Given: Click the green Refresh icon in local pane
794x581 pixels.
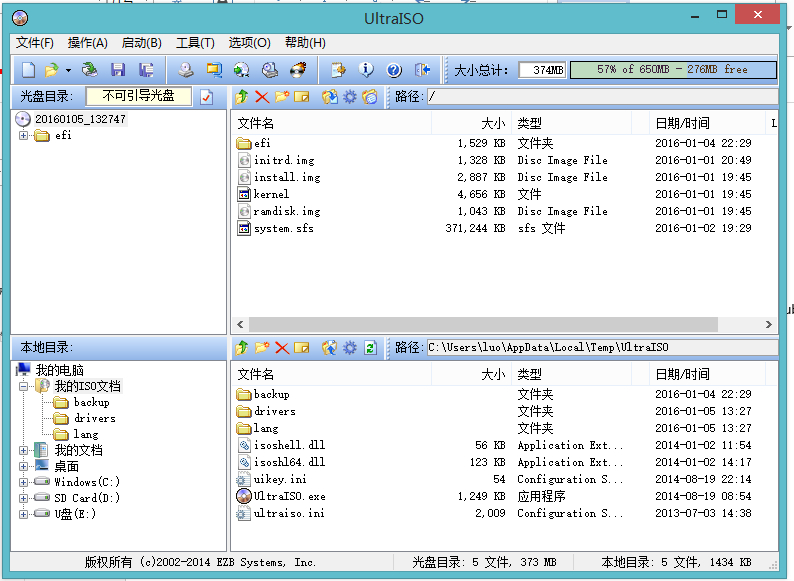Looking at the screenshot, I should [371, 347].
